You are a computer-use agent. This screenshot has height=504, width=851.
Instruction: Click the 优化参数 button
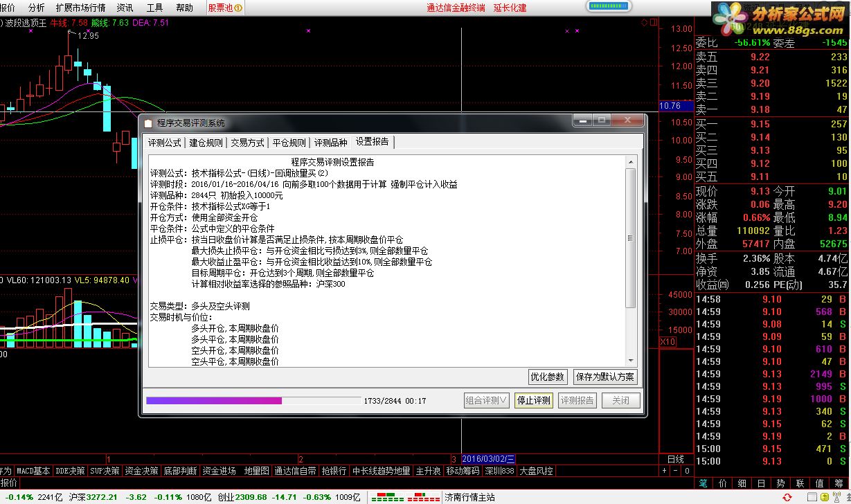point(548,377)
